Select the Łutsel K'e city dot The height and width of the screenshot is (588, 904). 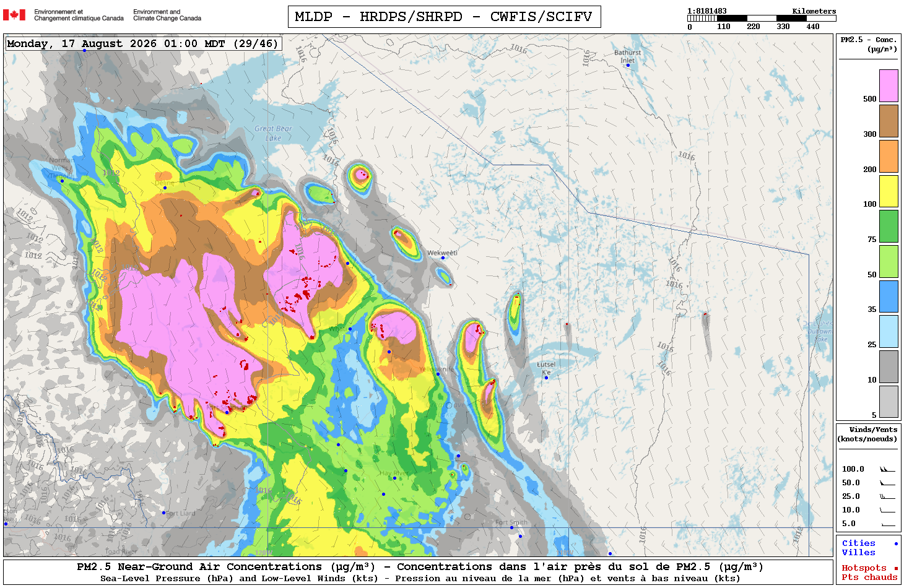(x=546, y=378)
